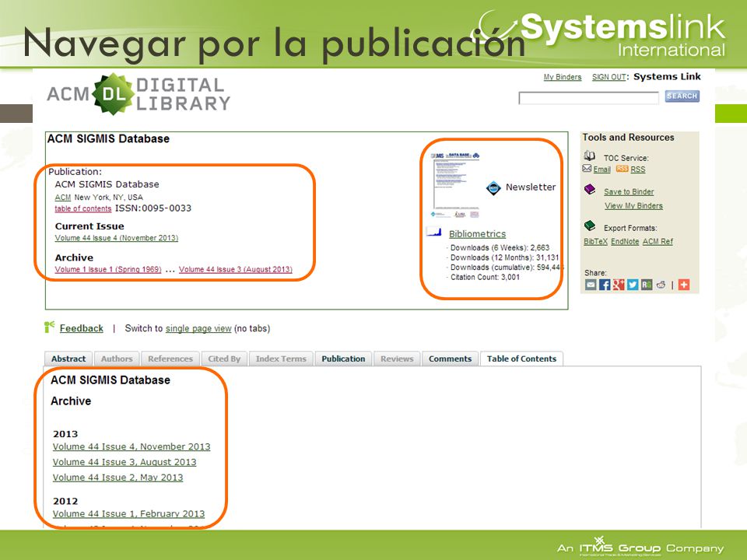Click View My Binders link
Screen dimensions: 747x560
coord(633,205)
